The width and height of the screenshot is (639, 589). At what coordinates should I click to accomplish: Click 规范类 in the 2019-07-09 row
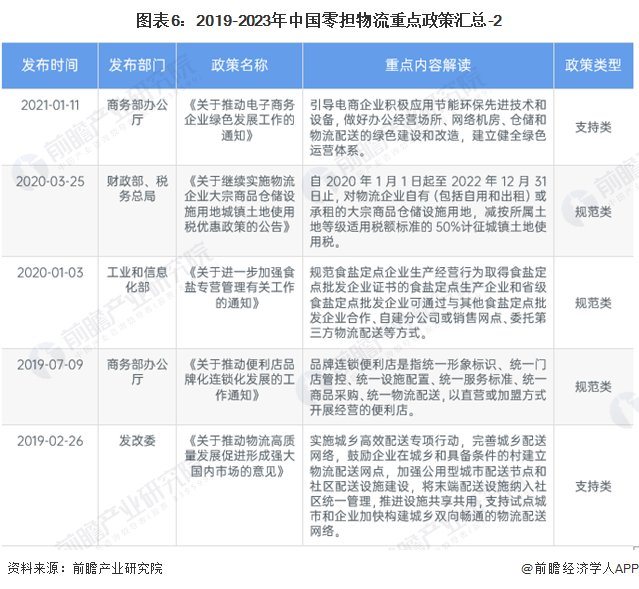(593, 387)
